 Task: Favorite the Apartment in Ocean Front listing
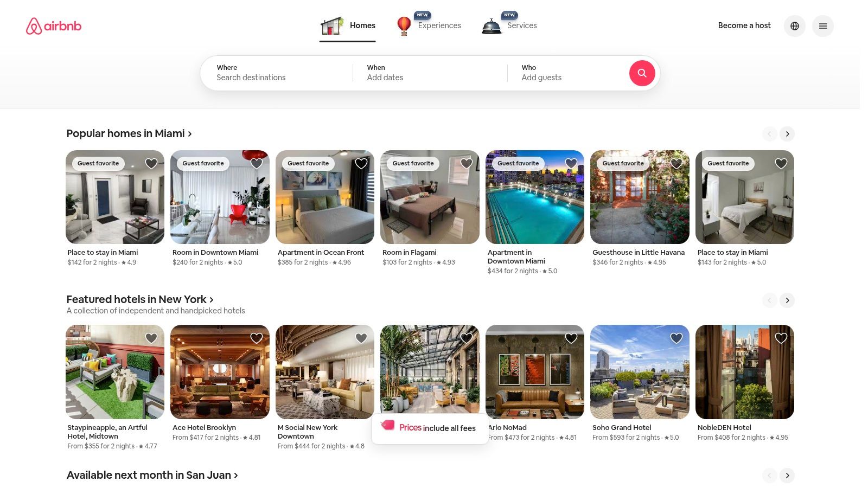point(361,163)
